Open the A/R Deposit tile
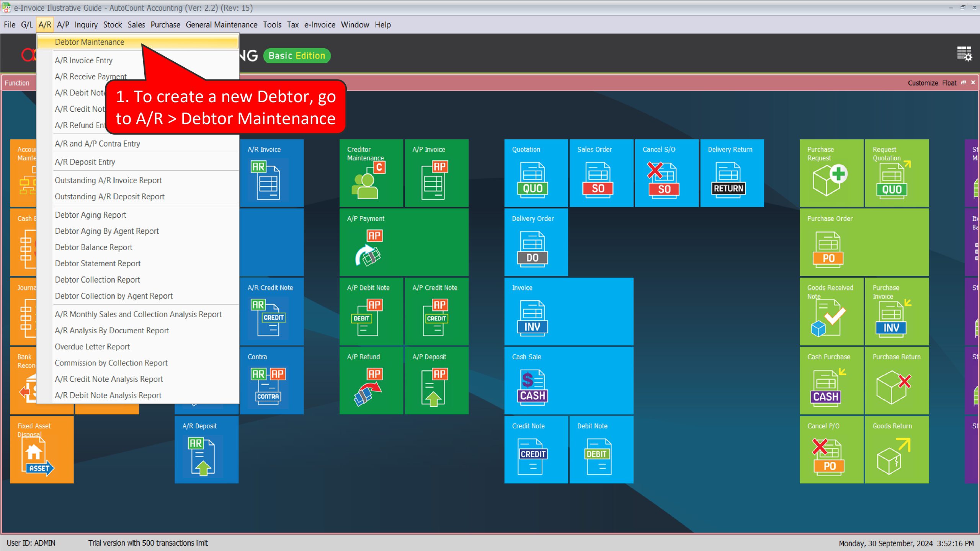Viewport: 980px width, 551px height. pyautogui.click(x=206, y=450)
